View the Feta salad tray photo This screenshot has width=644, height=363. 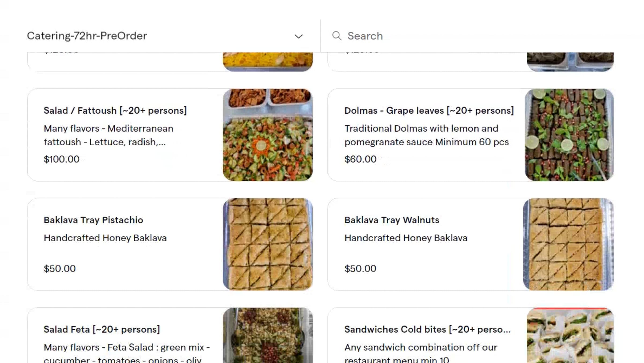coord(268,336)
